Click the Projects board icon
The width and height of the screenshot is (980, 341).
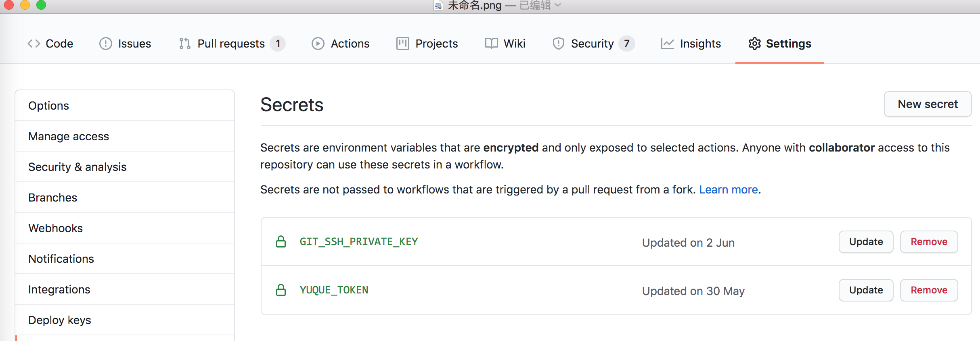point(403,44)
